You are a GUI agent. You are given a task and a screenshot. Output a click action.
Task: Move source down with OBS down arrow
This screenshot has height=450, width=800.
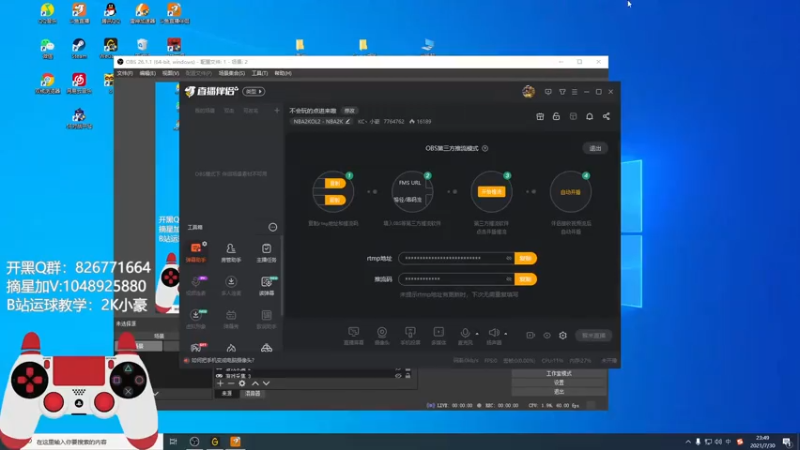coord(266,383)
